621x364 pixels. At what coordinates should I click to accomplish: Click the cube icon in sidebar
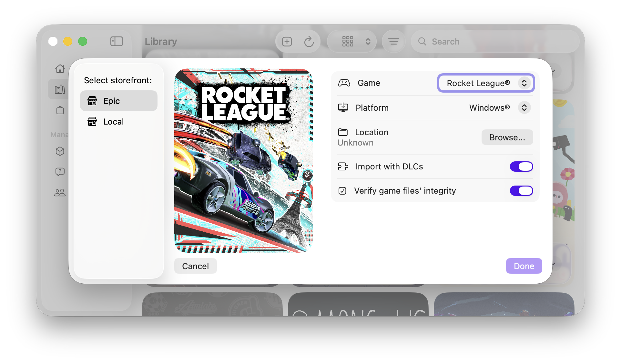point(60,151)
